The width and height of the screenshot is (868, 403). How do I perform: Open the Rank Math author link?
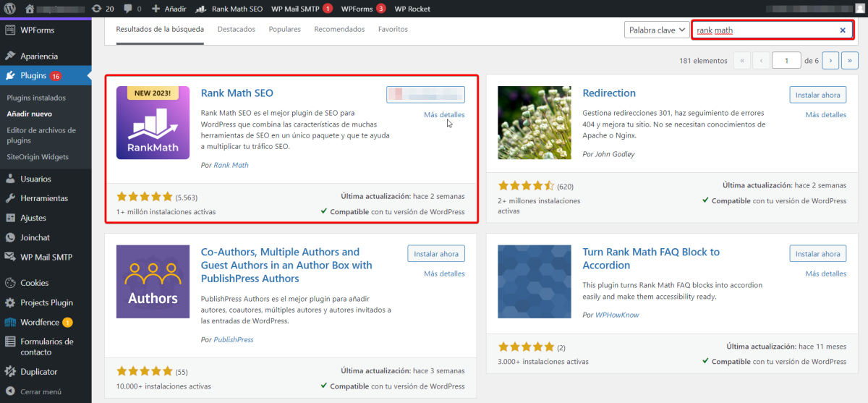pos(231,165)
